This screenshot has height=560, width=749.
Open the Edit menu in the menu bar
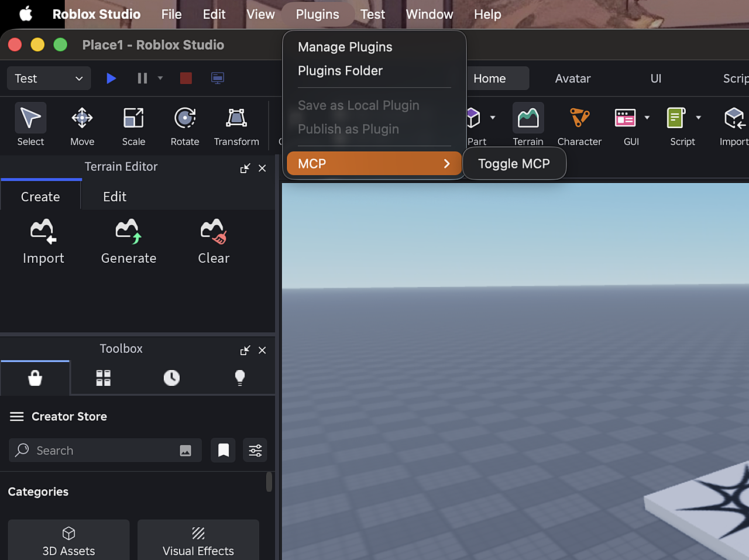(x=214, y=14)
